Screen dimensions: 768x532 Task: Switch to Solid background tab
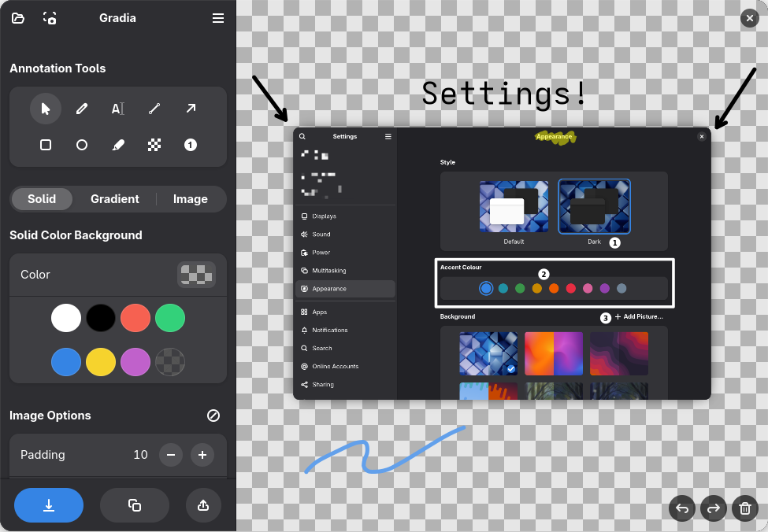click(42, 198)
